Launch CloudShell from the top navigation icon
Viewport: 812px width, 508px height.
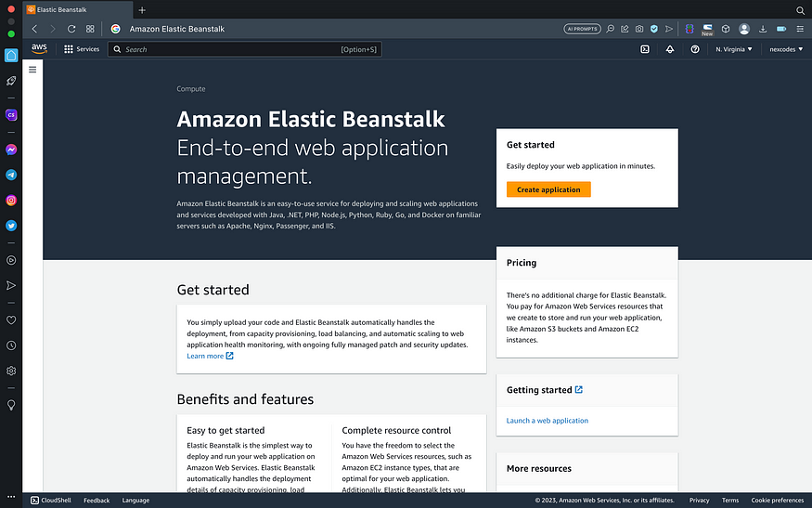coord(645,49)
